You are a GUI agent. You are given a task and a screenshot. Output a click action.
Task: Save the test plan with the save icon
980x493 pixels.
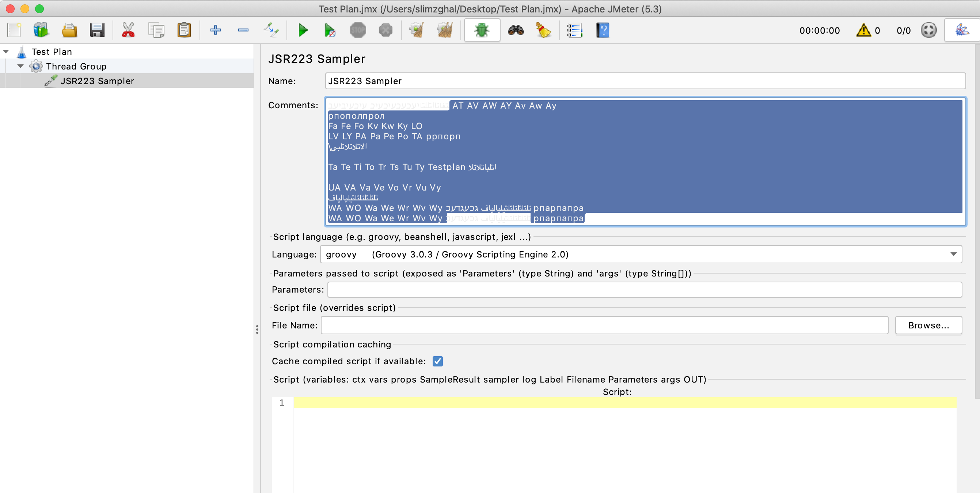pos(98,30)
